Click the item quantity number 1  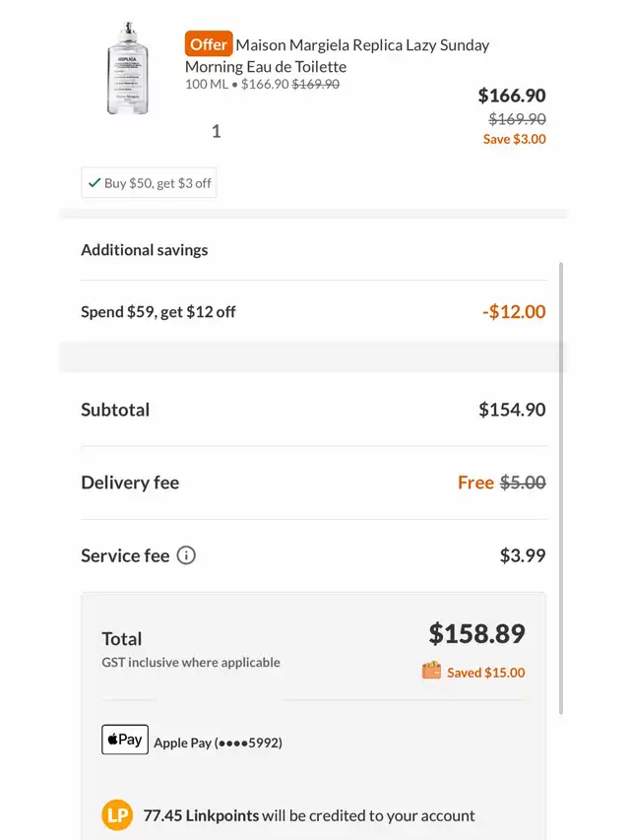point(216,131)
